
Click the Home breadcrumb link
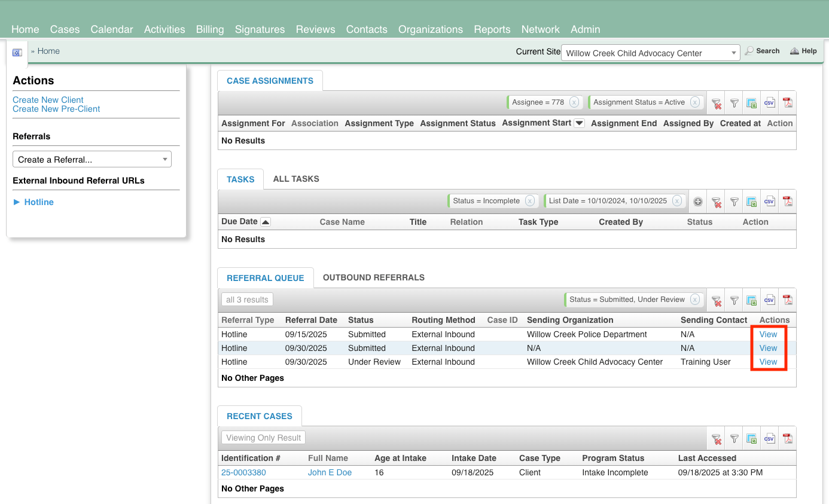(x=48, y=51)
